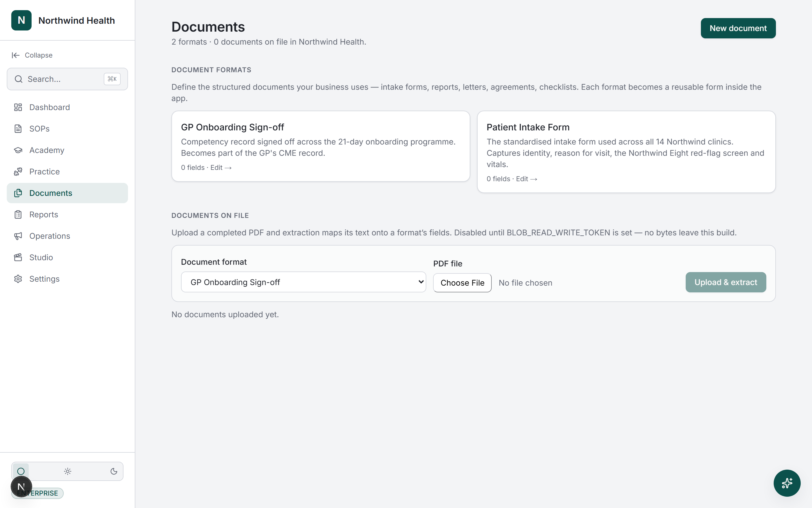Open the AI assistant sparkle button

(x=787, y=483)
